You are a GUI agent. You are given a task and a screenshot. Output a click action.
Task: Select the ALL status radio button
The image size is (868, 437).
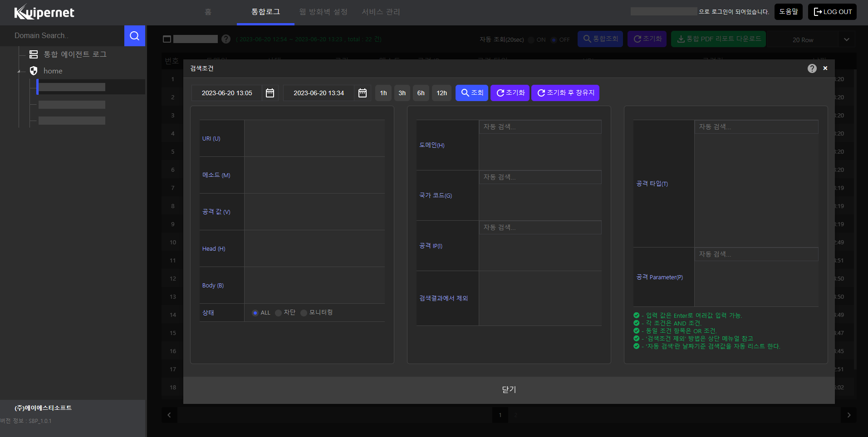click(255, 313)
